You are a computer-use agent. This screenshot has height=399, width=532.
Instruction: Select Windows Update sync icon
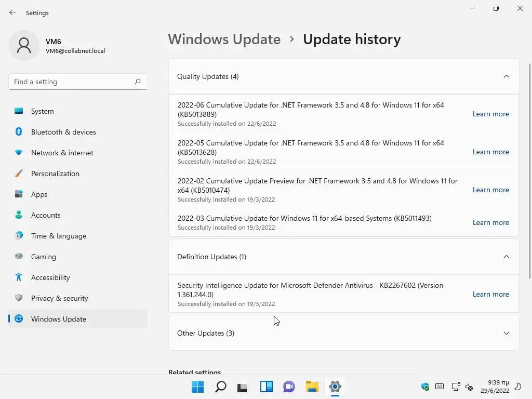(19, 318)
